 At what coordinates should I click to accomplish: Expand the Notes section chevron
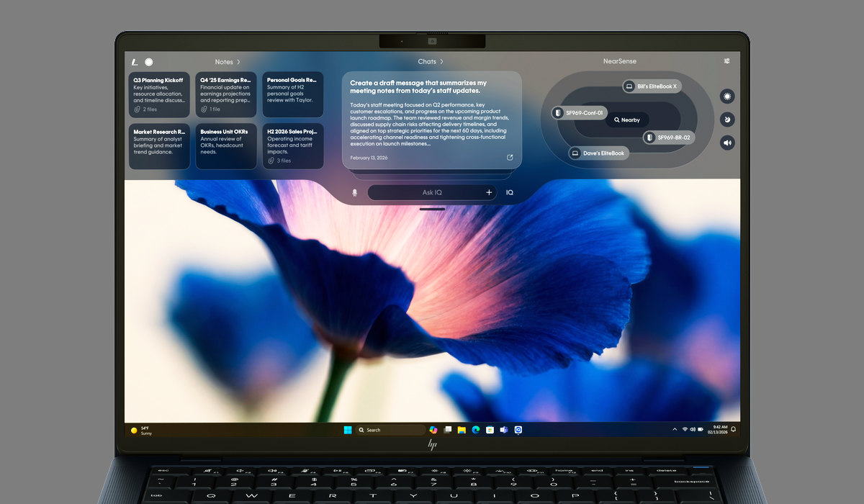point(238,61)
